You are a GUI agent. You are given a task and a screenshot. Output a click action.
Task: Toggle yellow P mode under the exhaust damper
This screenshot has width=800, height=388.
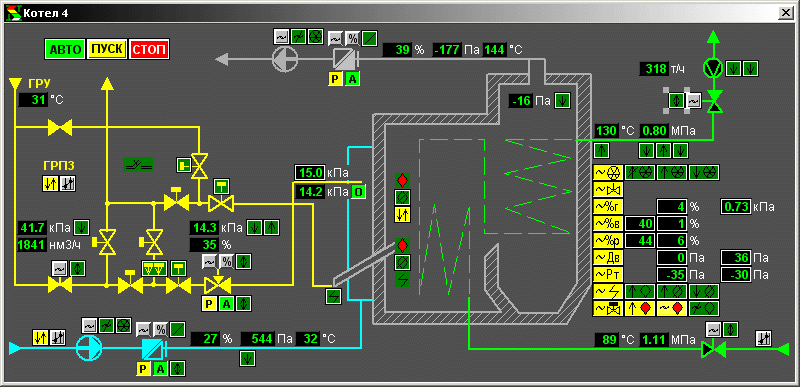335,79
